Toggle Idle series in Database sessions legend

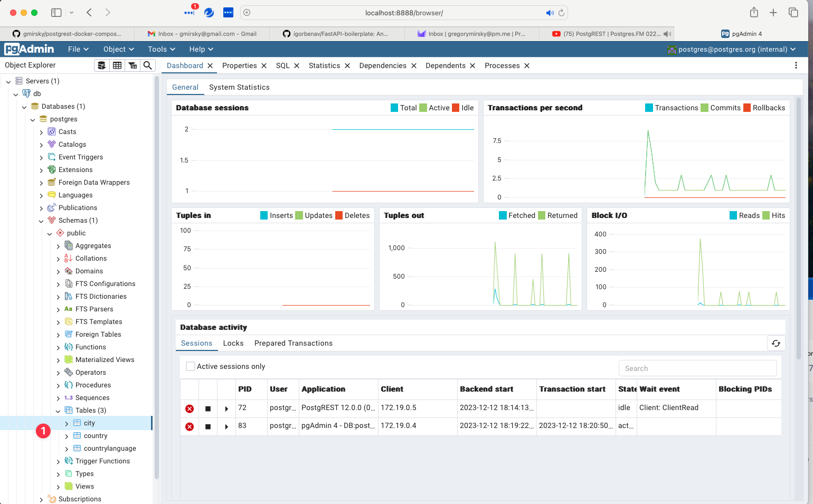[x=463, y=108]
